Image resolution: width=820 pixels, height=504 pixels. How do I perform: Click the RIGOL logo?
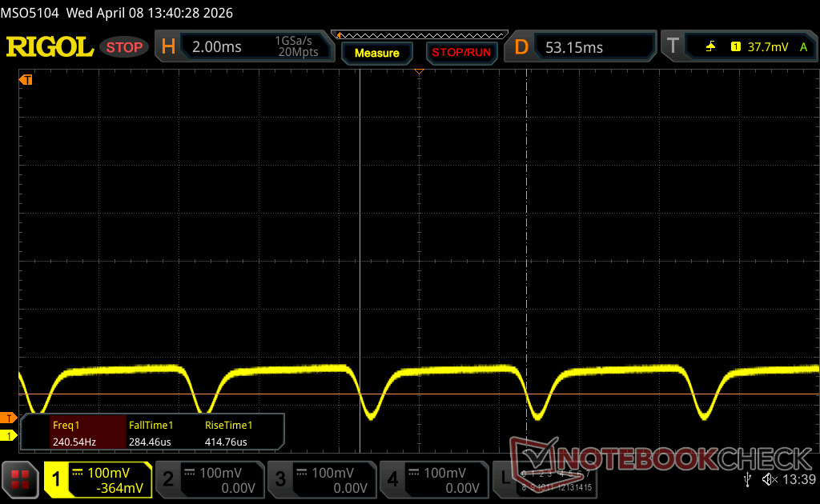point(50,47)
